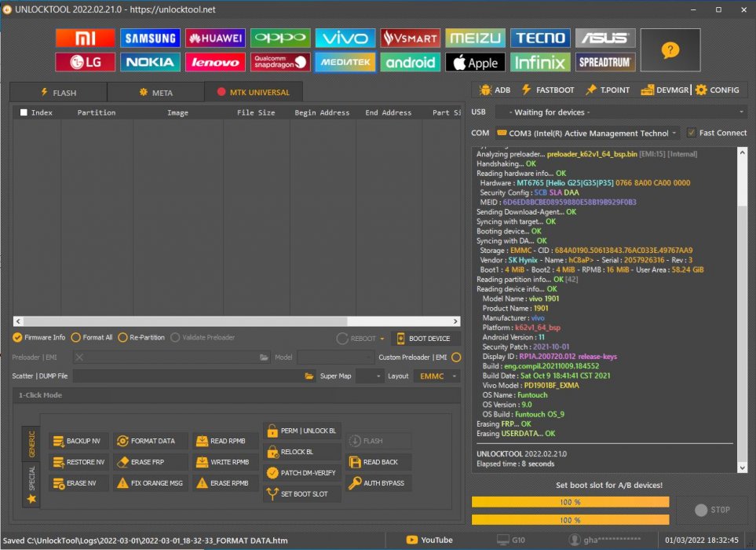Toggle the Fast Connect checkbox
Screen dimensions: 756x550
pos(692,133)
